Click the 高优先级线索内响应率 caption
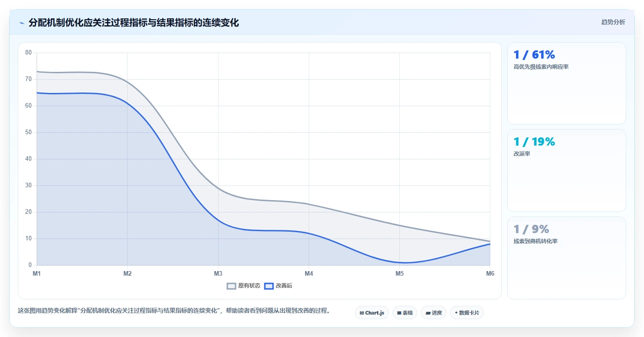The width and height of the screenshot is (644, 337). click(541, 67)
